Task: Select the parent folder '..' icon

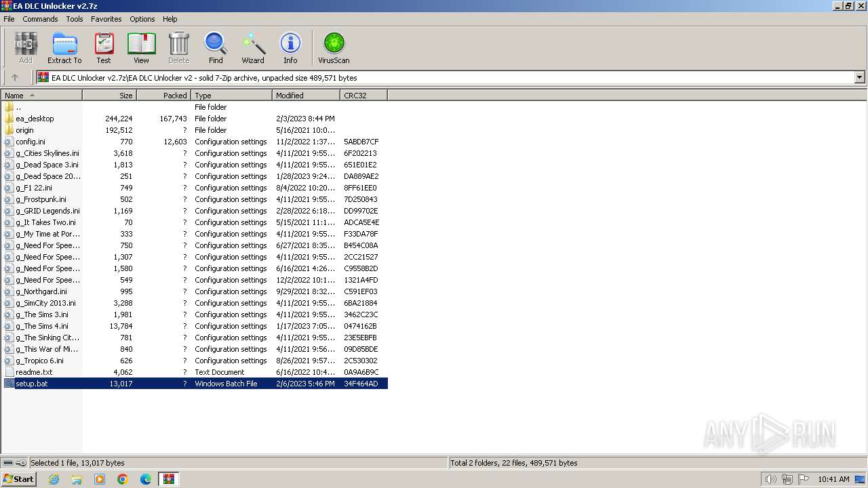Action: (9, 107)
